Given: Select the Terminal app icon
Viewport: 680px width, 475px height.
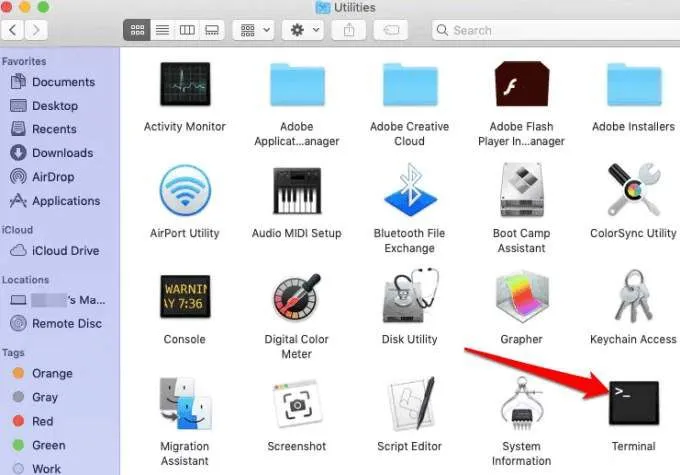Looking at the screenshot, I should 634,403.
